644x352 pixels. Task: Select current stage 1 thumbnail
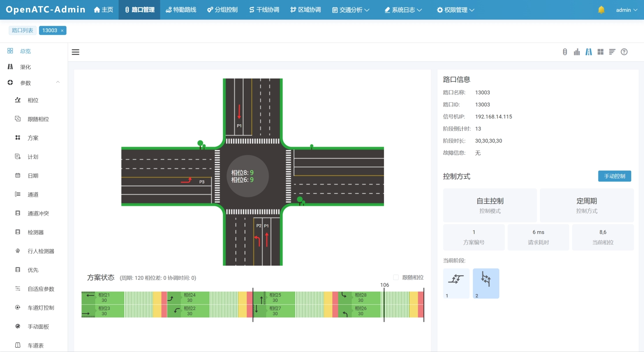456,283
